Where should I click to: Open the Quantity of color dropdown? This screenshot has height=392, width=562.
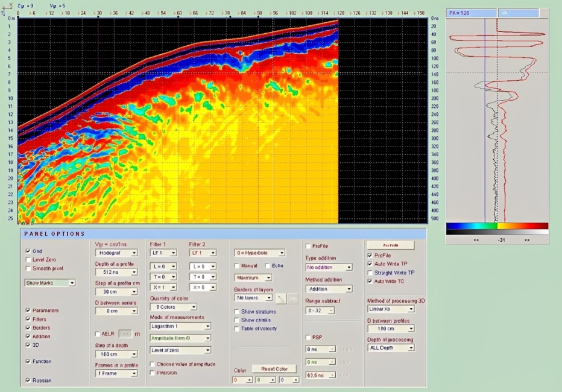(174, 307)
